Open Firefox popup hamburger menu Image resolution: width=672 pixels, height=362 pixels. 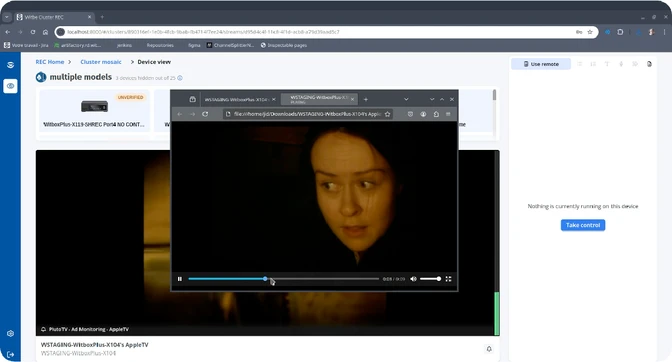(448, 114)
